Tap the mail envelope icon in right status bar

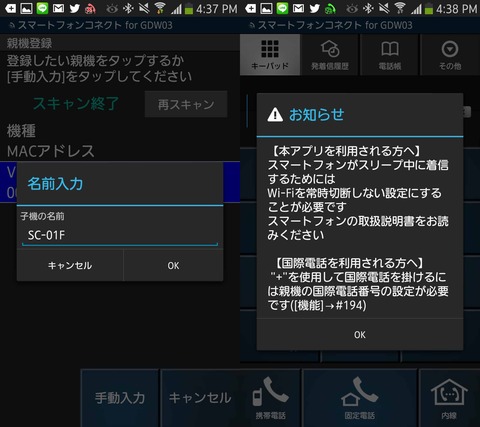298,8
